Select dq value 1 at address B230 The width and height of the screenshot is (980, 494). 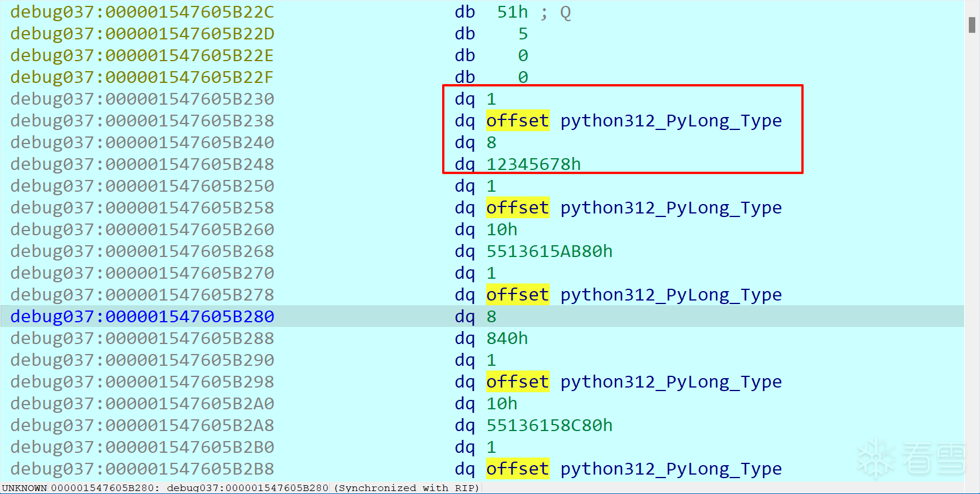(x=491, y=99)
